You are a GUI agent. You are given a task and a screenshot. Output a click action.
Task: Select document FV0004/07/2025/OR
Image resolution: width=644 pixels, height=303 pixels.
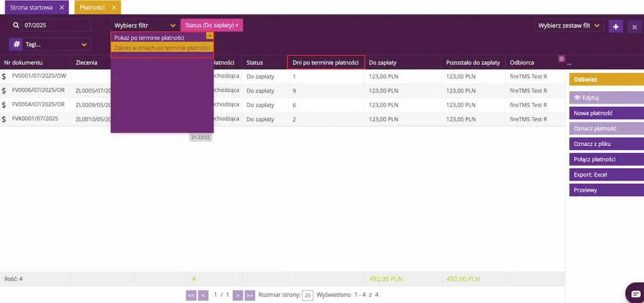click(38, 105)
